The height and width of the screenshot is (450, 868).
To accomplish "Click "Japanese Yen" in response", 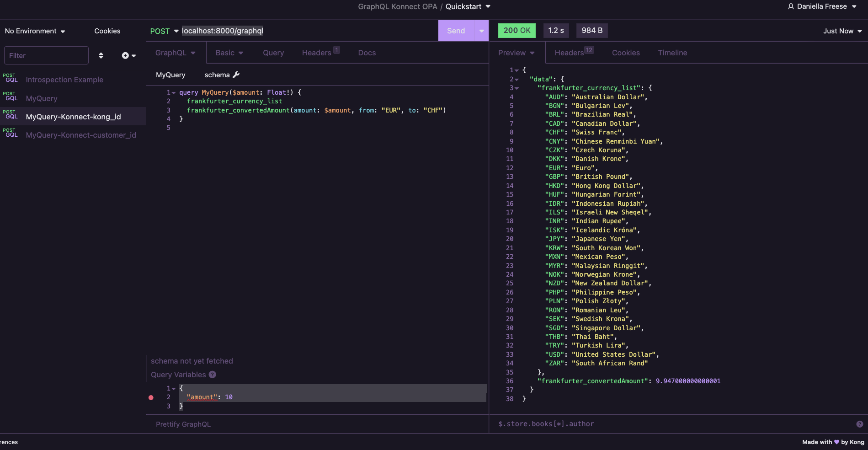I will click(x=598, y=239).
